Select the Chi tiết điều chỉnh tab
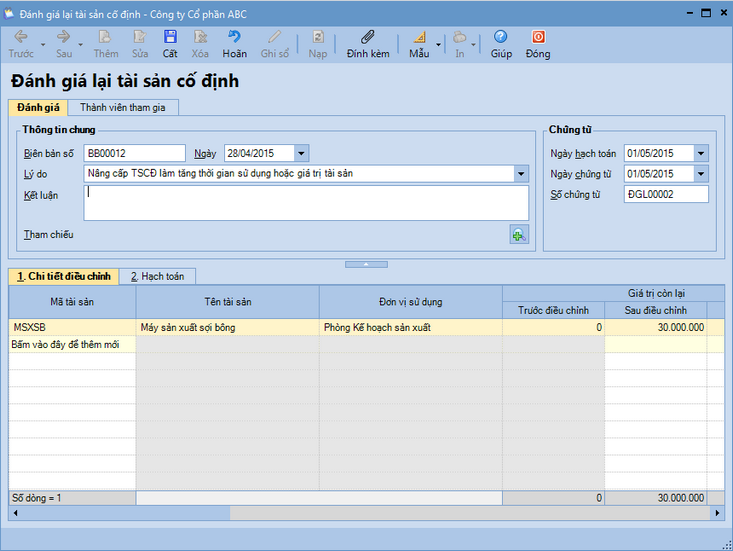This screenshot has width=733, height=551. pyautogui.click(x=64, y=276)
